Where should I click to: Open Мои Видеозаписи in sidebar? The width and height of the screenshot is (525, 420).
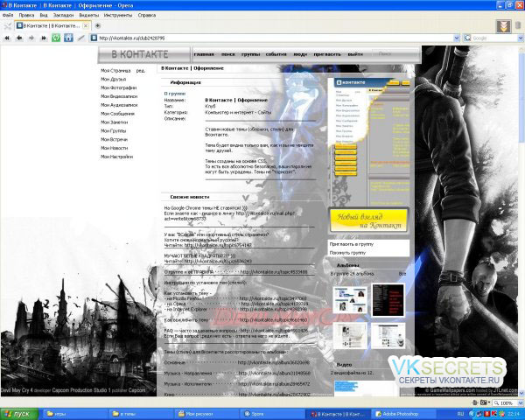[x=119, y=96]
